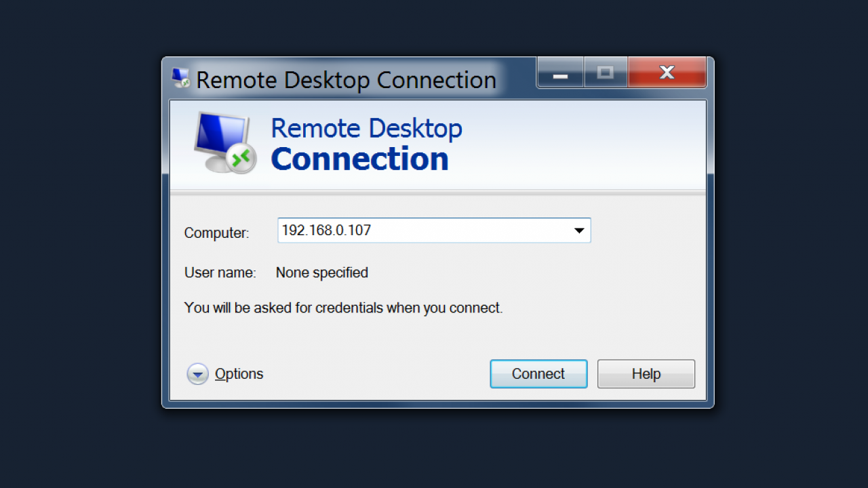Click the Options label text

(239, 374)
